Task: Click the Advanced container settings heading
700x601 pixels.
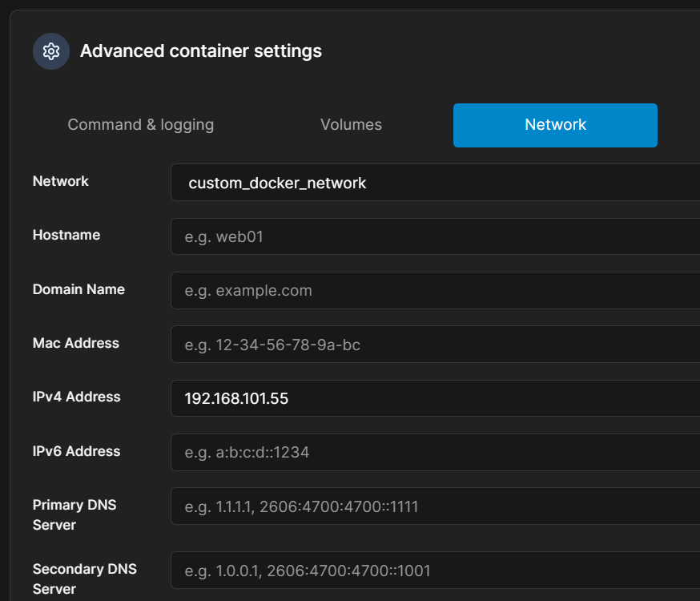Action: pyautogui.click(x=201, y=51)
